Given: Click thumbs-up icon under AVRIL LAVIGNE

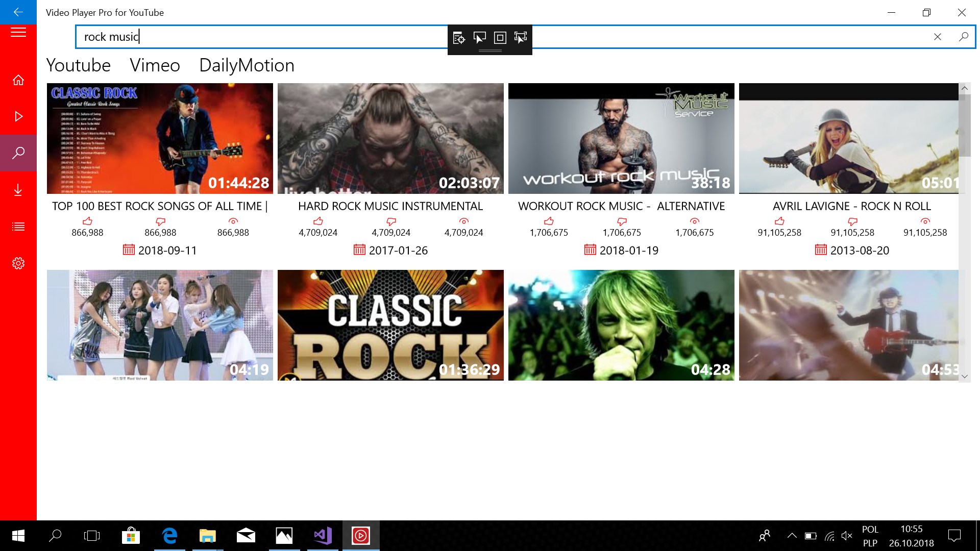Looking at the screenshot, I should tap(779, 221).
